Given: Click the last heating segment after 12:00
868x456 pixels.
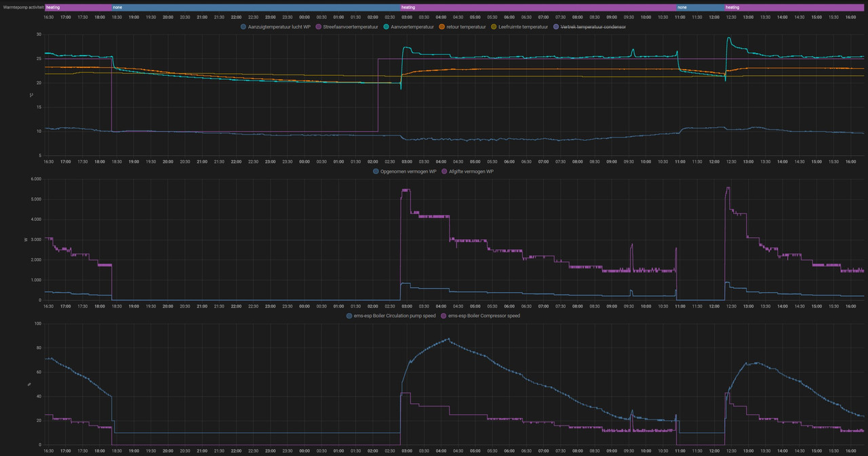Looking at the screenshot, I should pyautogui.click(x=795, y=7).
